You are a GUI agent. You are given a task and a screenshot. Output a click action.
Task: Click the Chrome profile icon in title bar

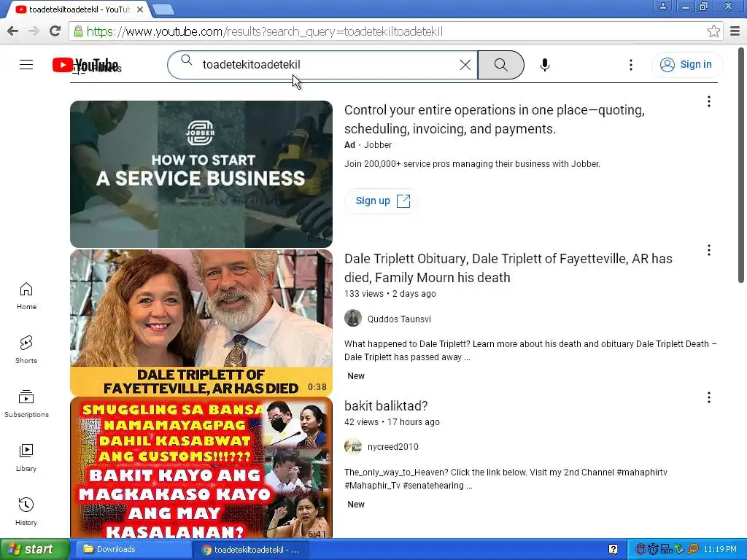click(662, 6)
